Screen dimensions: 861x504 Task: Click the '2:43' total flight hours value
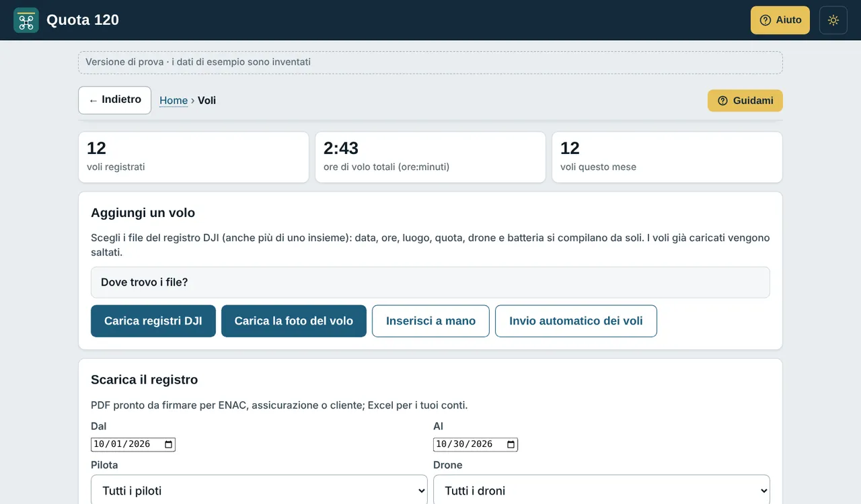click(341, 148)
